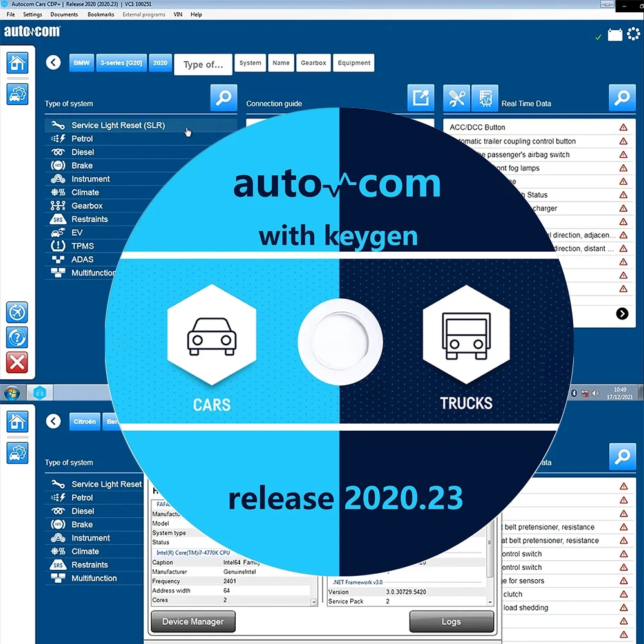The image size is (644, 644).
Task: Open the Windows Start button
Action: pyautogui.click(x=12, y=393)
